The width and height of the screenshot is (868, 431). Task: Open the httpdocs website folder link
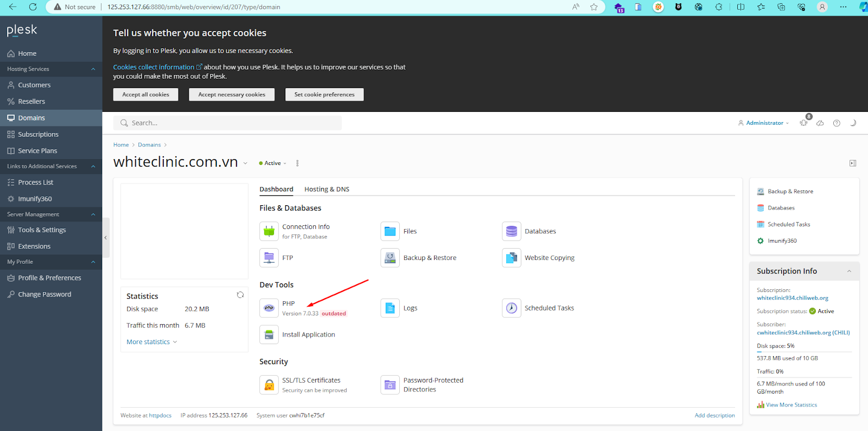[x=160, y=416]
